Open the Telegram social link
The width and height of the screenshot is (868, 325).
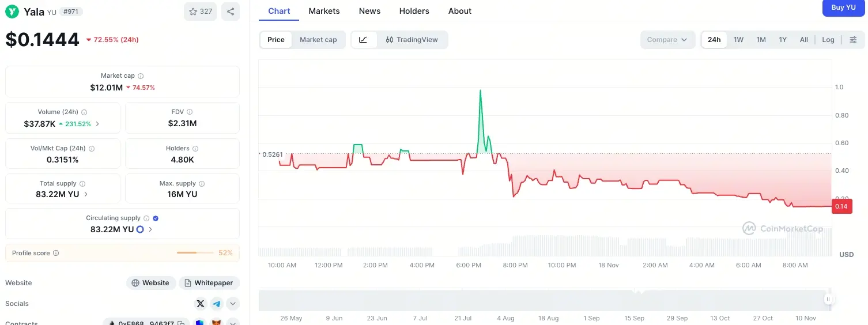(217, 304)
